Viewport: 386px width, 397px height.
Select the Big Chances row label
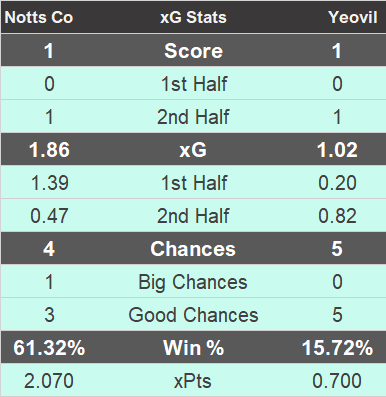[x=193, y=282]
